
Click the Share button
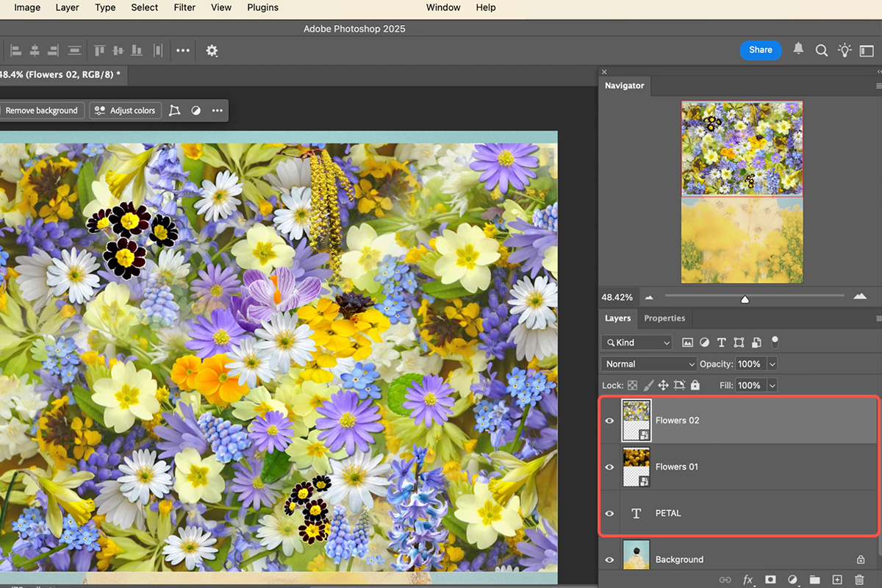(x=760, y=50)
